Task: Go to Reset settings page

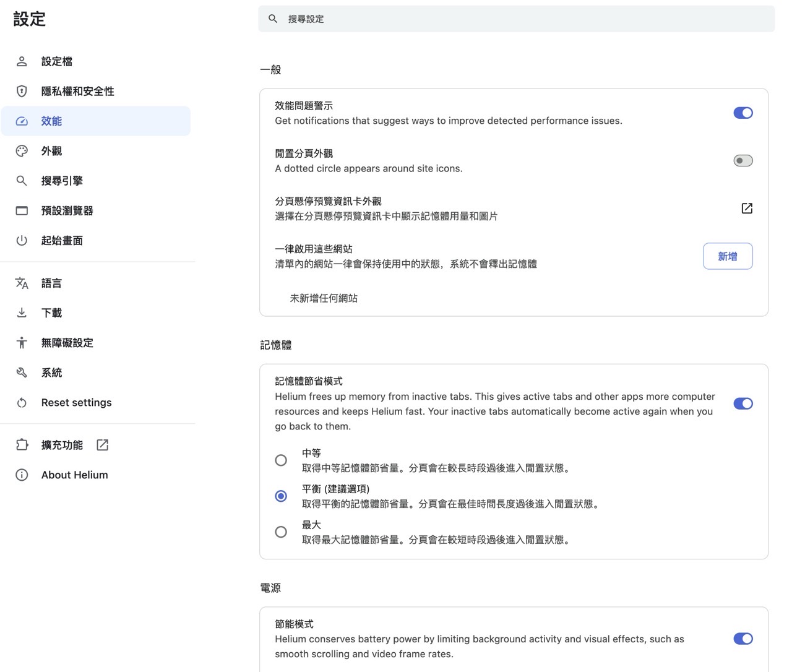Action: coord(76,403)
